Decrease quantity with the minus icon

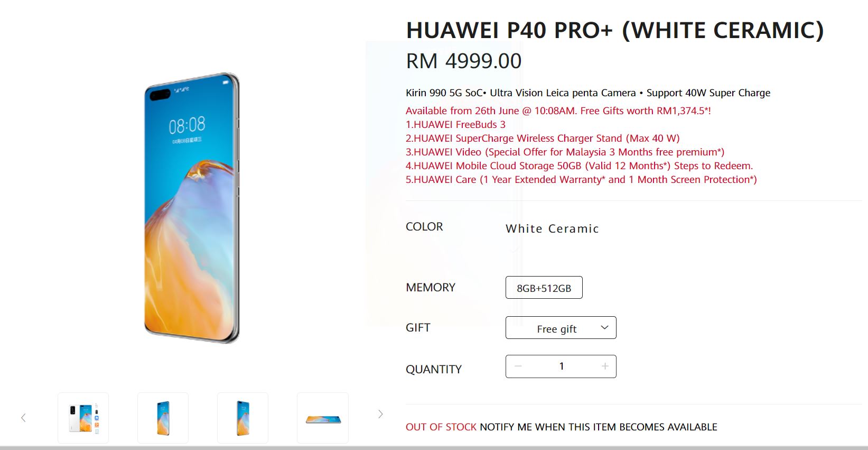[x=518, y=366]
